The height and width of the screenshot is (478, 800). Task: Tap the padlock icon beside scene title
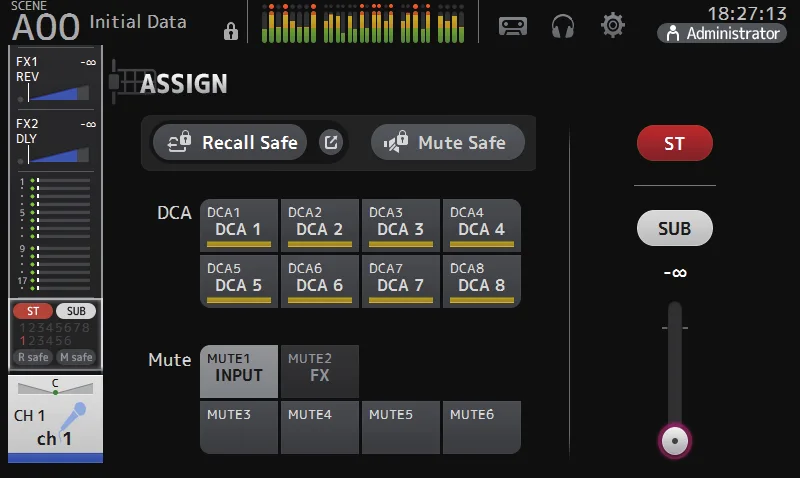pyautogui.click(x=231, y=32)
